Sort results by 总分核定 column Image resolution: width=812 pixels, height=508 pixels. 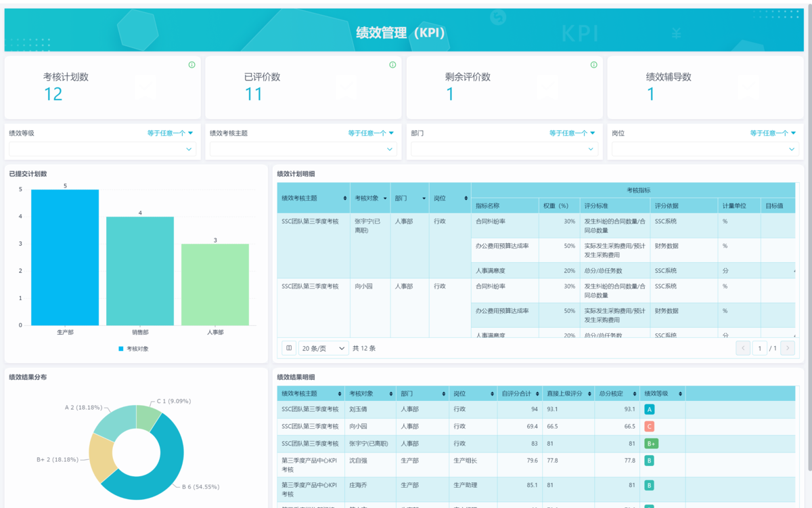tap(635, 394)
